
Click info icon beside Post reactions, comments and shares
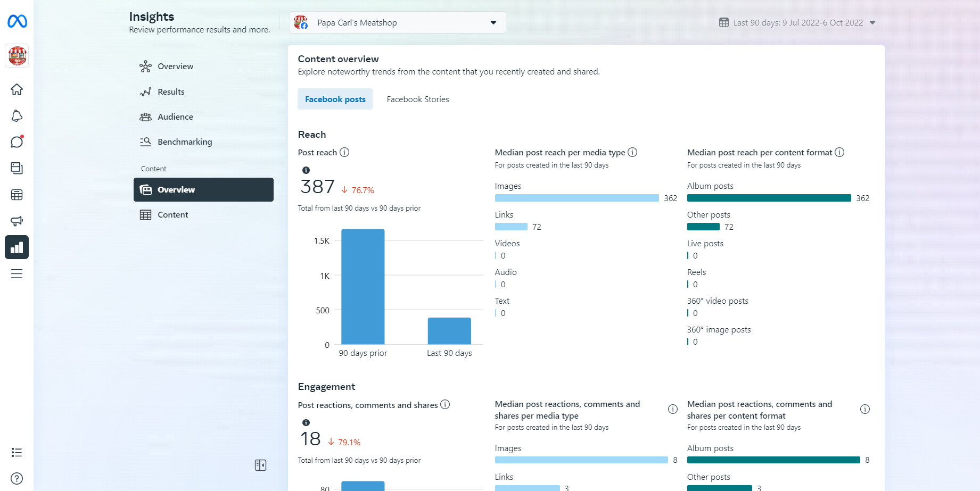point(445,404)
